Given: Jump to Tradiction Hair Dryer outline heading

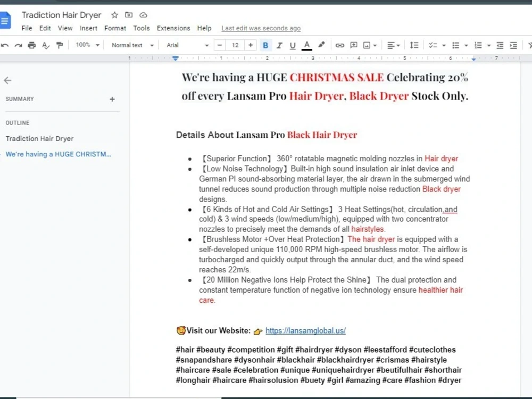Looking at the screenshot, I should [39, 138].
